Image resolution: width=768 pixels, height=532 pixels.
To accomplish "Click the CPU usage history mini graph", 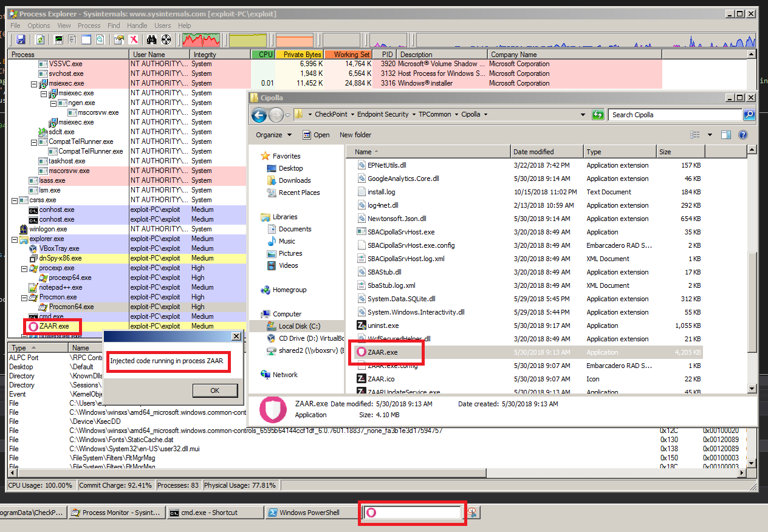I will 201,40.
